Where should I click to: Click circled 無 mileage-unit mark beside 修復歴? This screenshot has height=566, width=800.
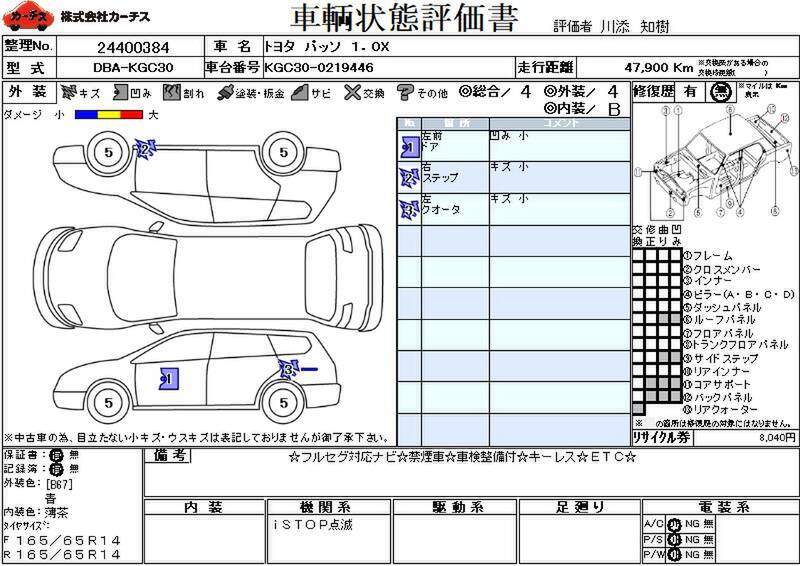[x=720, y=92]
